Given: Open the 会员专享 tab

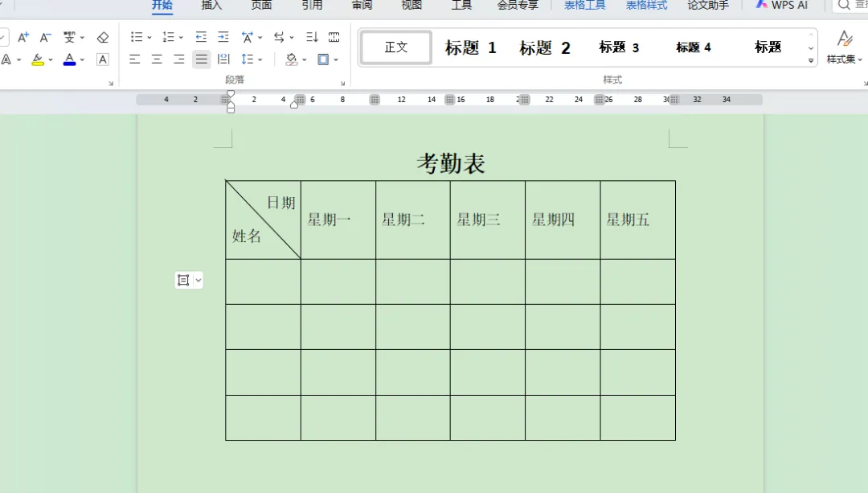Looking at the screenshot, I should (x=518, y=5).
